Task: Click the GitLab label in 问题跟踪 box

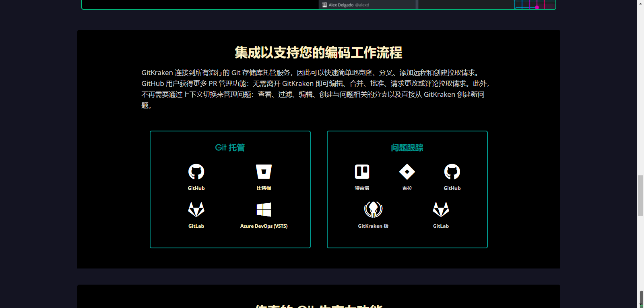Action: [441, 226]
